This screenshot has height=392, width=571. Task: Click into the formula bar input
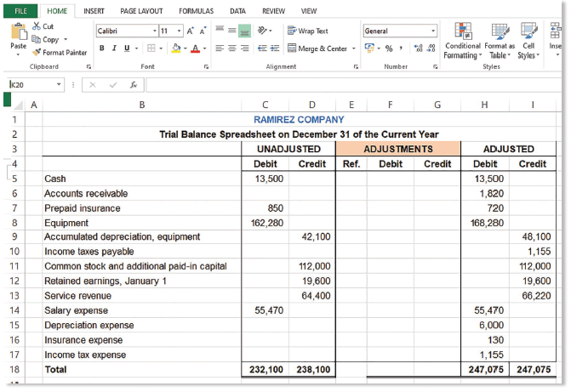(353, 85)
